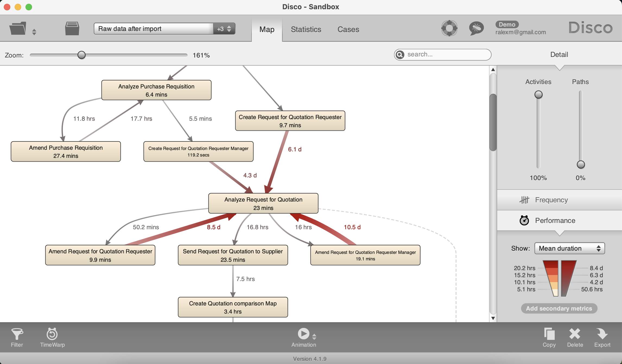The height and width of the screenshot is (364, 622).
Task: Click the 10.5 d path label
Action: pyautogui.click(x=352, y=227)
